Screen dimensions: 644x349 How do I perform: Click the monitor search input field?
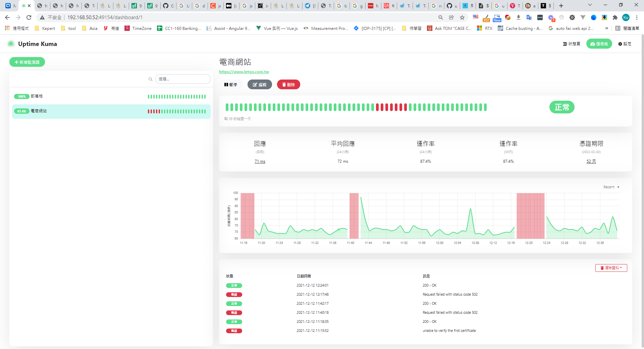click(183, 79)
